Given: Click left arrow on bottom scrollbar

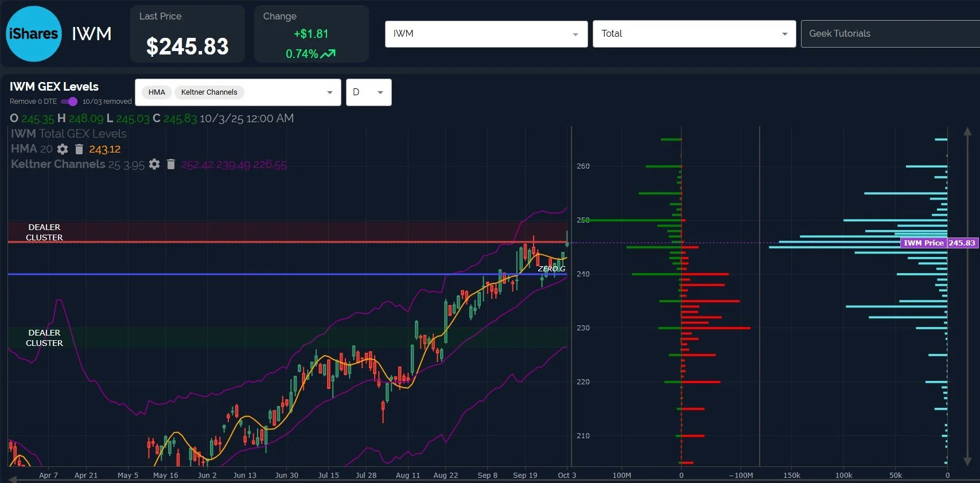Looking at the screenshot, I should point(13,479).
